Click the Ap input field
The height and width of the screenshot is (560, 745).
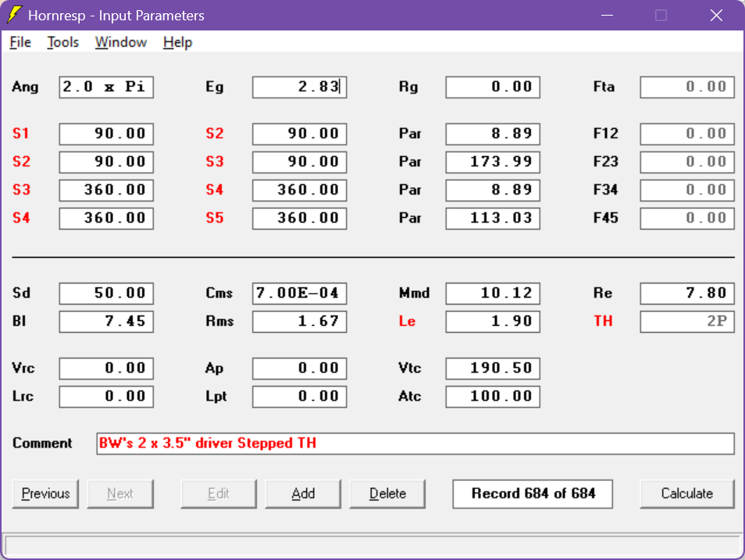(299, 368)
